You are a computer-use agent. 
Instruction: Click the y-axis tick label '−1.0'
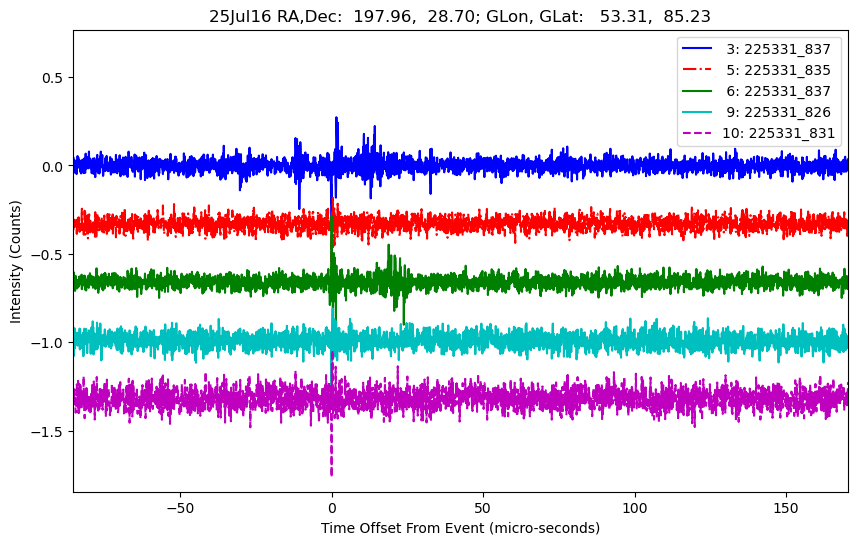point(48,343)
